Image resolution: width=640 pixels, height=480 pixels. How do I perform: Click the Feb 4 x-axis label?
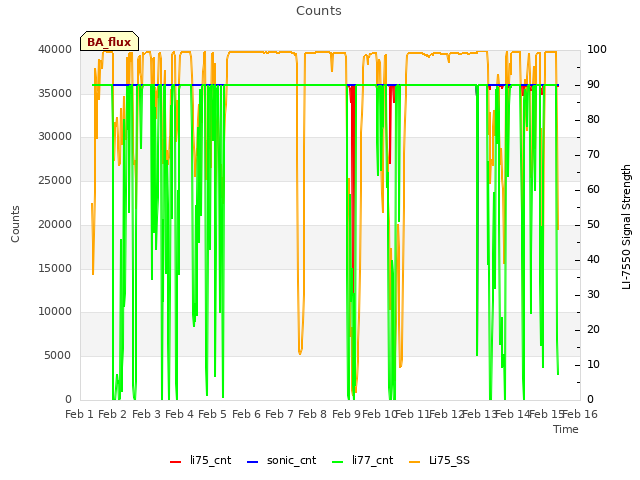[x=179, y=414]
